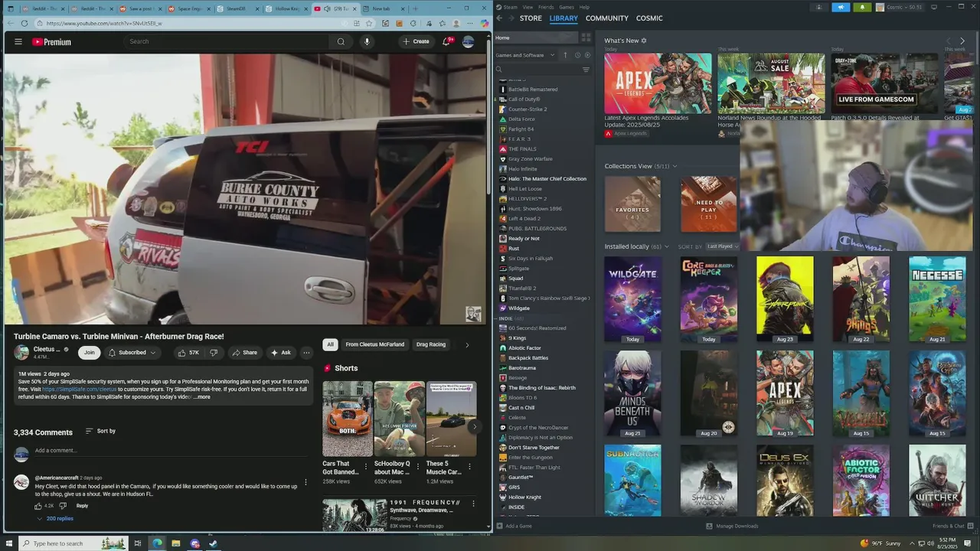Open File Explorer from the taskbar
This screenshot has width=980, height=551.
(x=175, y=543)
